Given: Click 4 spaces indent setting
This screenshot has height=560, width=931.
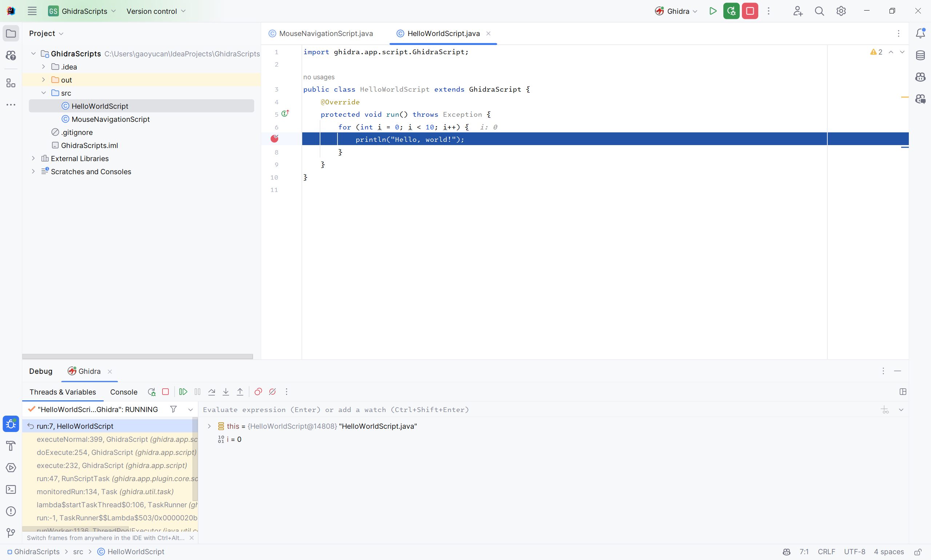Looking at the screenshot, I should pos(888,552).
